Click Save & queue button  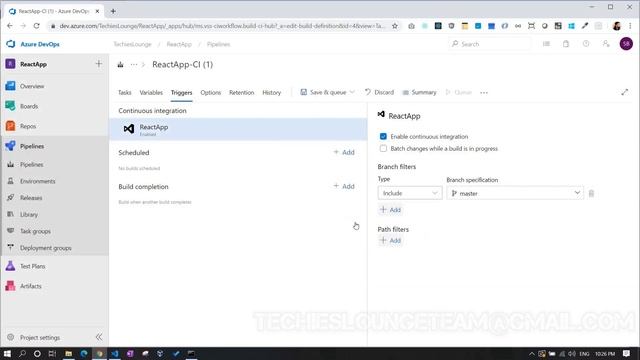tap(323, 92)
